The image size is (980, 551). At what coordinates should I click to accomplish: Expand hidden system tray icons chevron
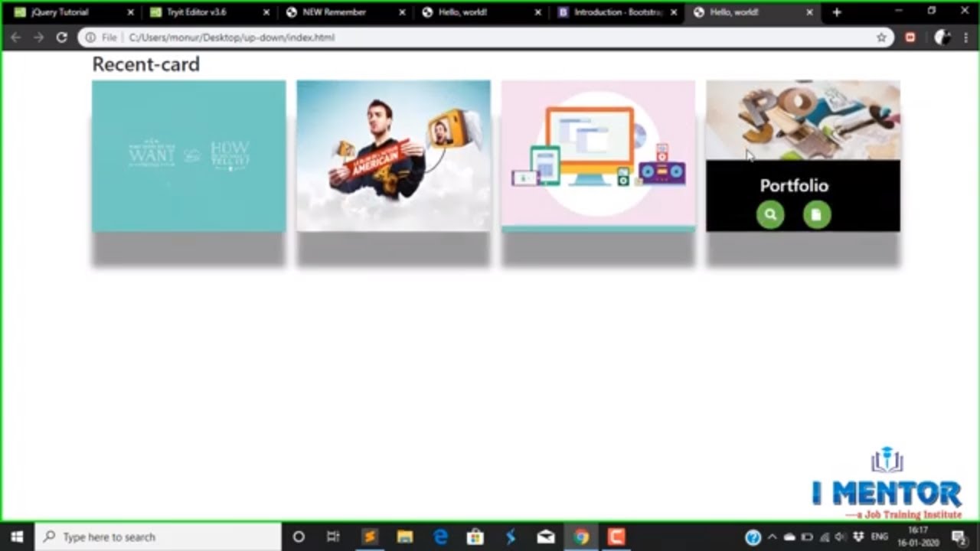click(772, 537)
